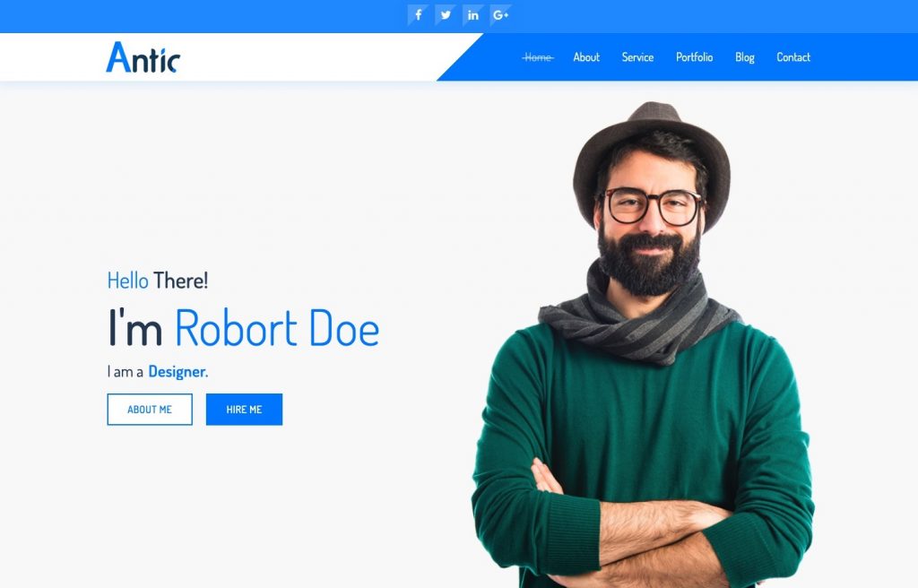This screenshot has height=588, width=918.
Task: Visit the Blog menu item
Action: [745, 57]
